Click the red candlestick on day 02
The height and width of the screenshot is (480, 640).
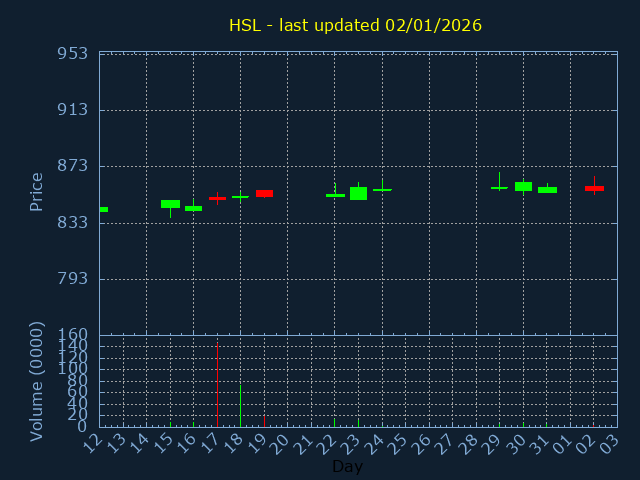pos(594,188)
